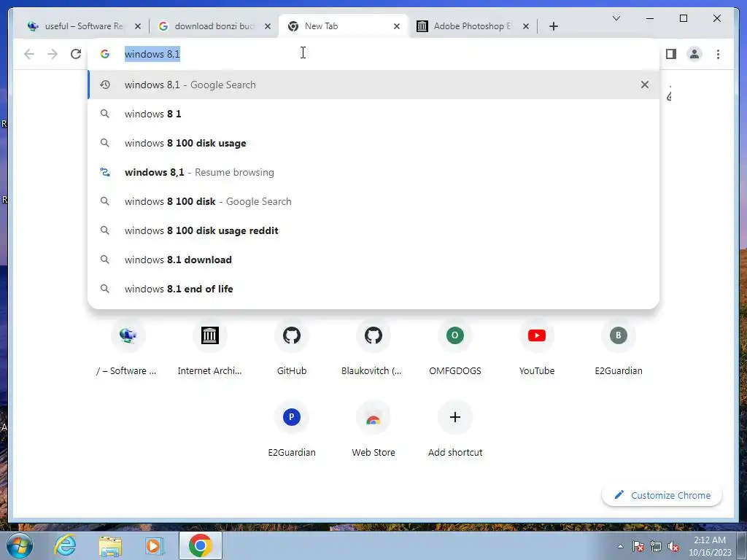This screenshot has width=747, height=560.
Task: Pick windows 8 100 disk usage reddit suggestion
Action: click(374, 230)
